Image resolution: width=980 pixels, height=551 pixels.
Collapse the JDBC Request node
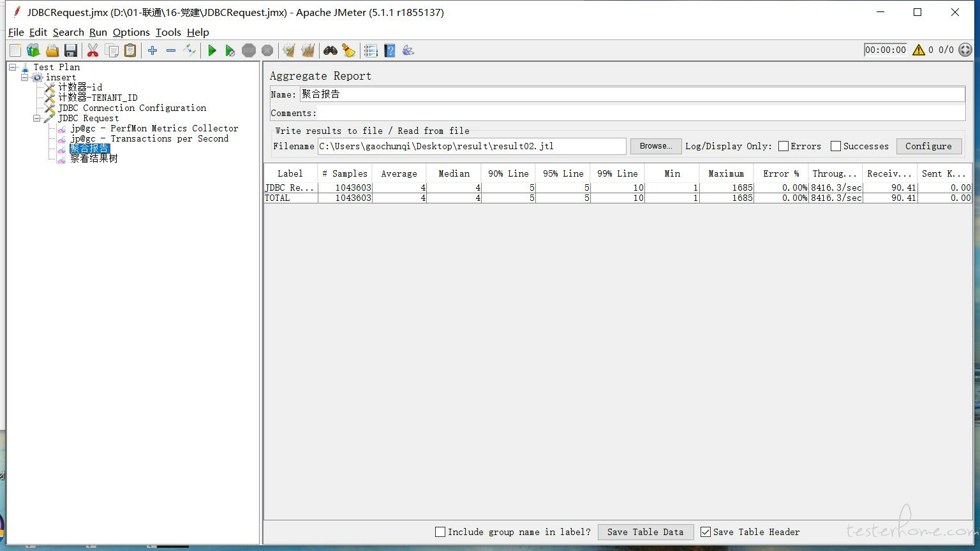point(37,118)
